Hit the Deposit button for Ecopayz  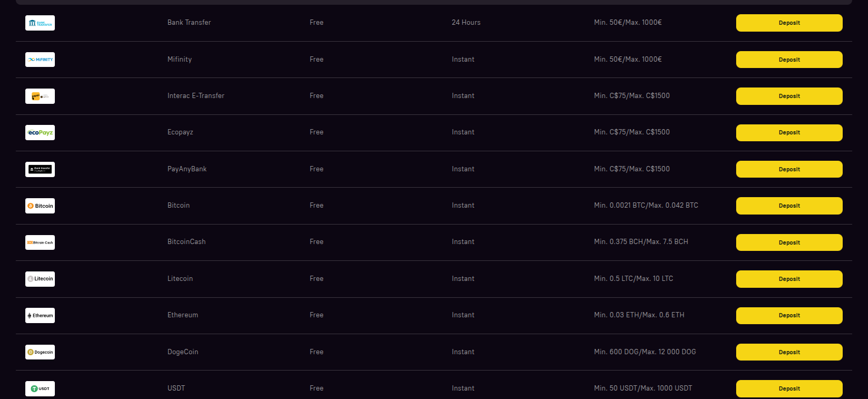(789, 133)
